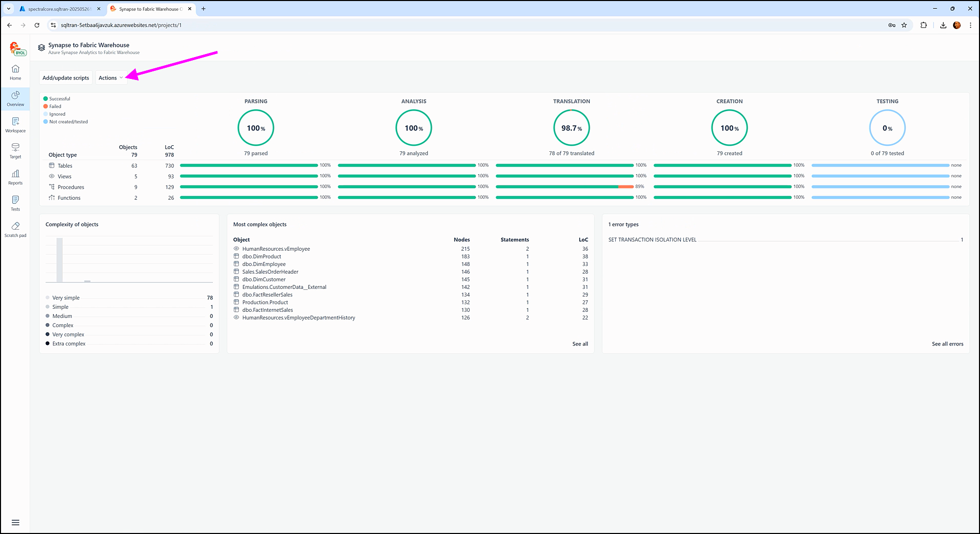Select the Overview sidebar item
The height and width of the screenshot is (534, 980).
(15, 98)
